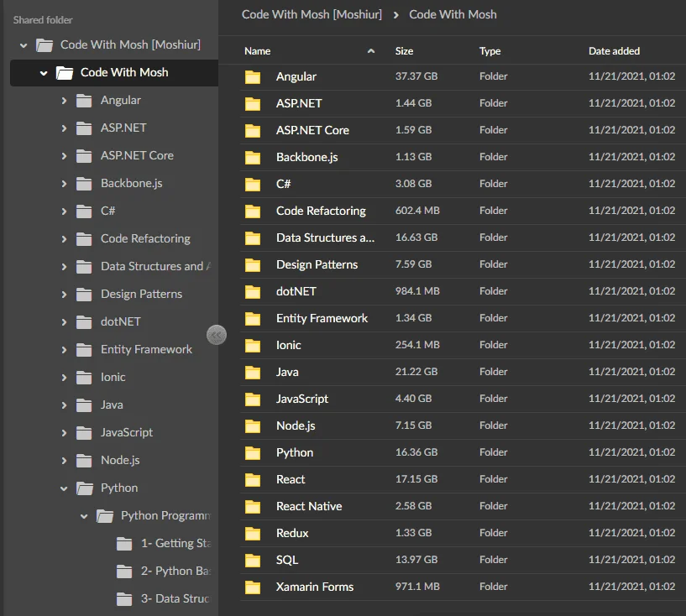
Task: Click the 21.22 GB size value for Java
Action: coord(416,372)
